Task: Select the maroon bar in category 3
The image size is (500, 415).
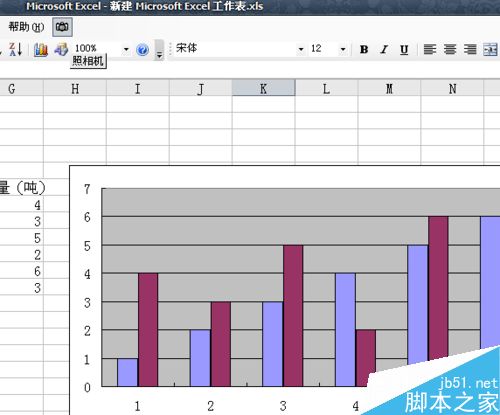Action: tap(293, 316)
